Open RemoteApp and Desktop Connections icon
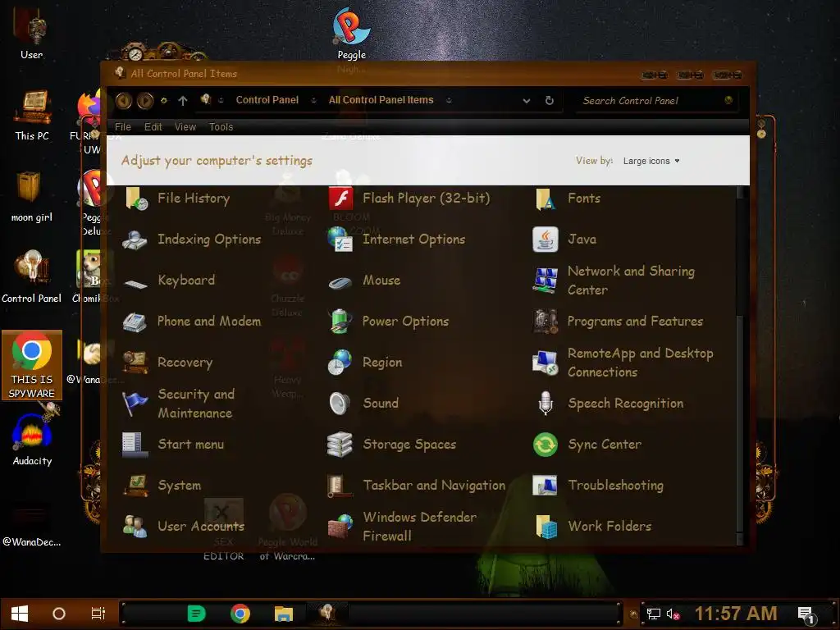Image resolution: width=840 pixels, height=630 pixels. tap(546, 363)
